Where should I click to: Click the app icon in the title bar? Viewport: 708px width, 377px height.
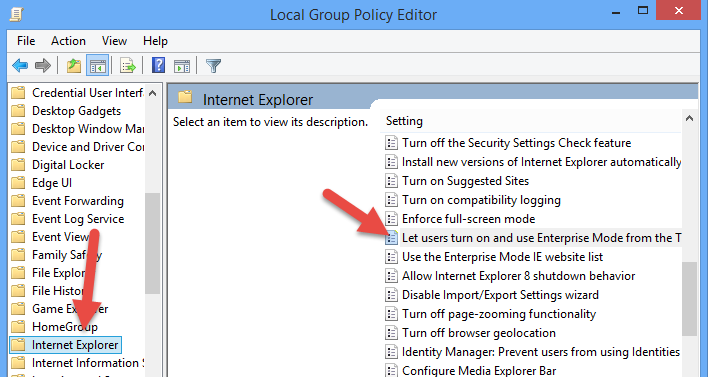click(17, 14)
